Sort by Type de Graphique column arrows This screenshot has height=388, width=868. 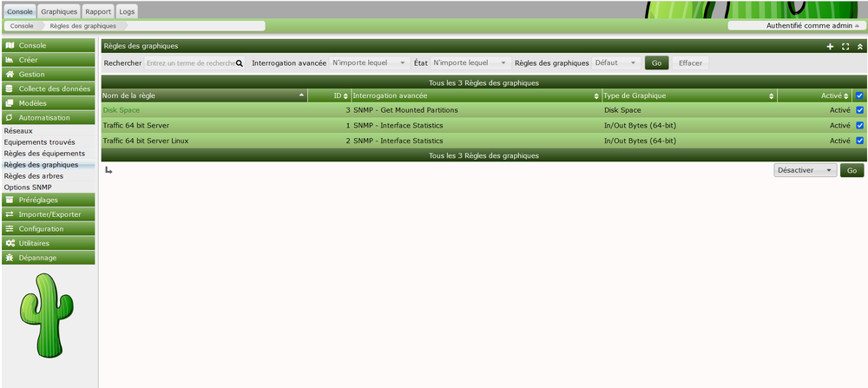(x=772, y=95)
